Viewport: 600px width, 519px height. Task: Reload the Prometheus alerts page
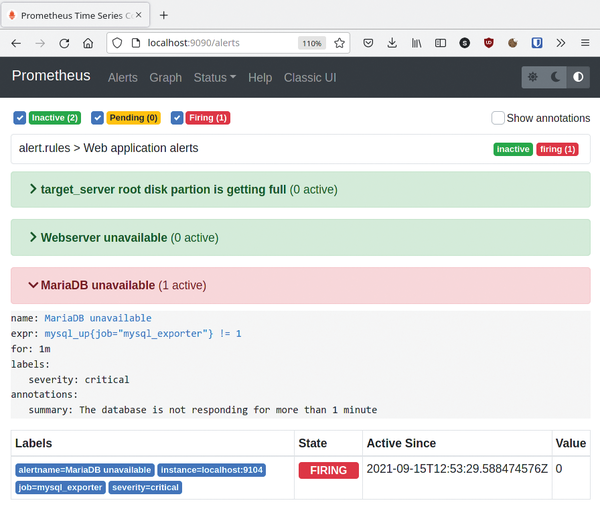(64, 43)
